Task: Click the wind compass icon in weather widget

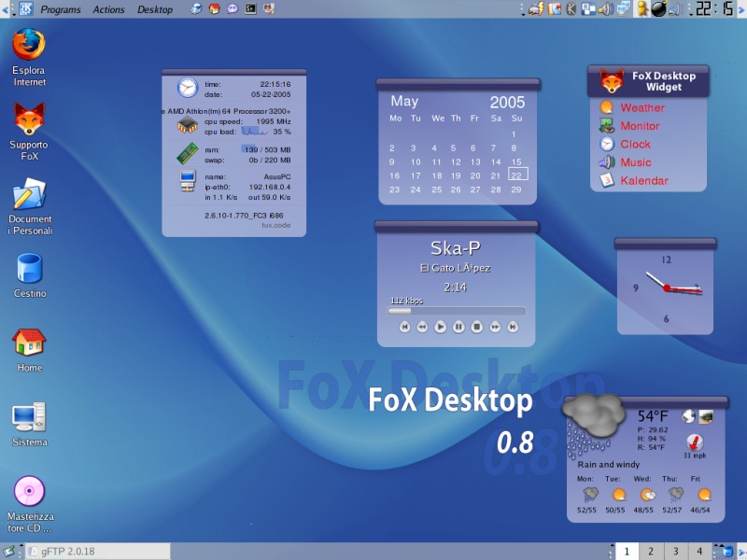Action: click(695, 442)
